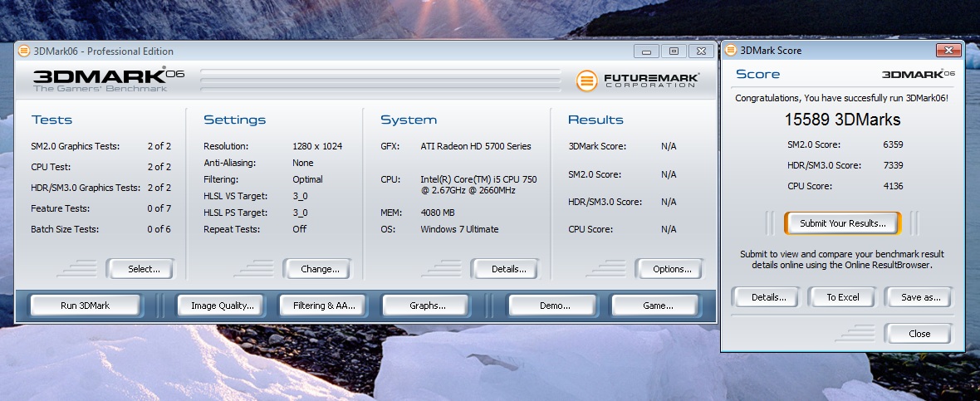
Task: Click the CPU Test count 2 of 2
Action: click(x=159, y=167)
